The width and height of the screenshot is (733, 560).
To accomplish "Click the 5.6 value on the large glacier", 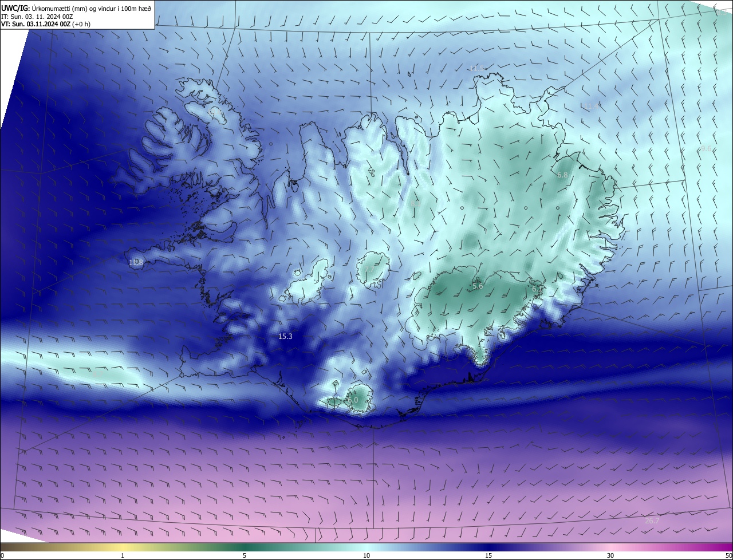I will [478, 286].
